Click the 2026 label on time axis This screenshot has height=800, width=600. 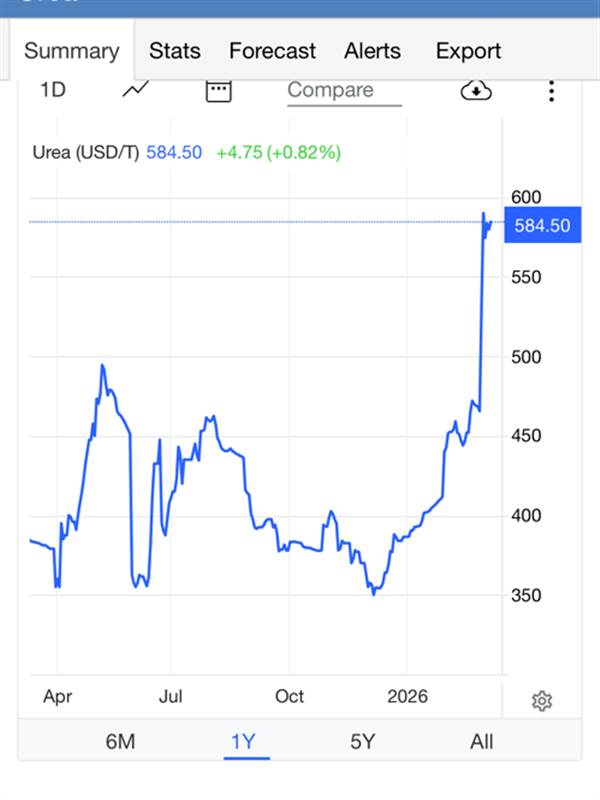click(x=406, y=696)
